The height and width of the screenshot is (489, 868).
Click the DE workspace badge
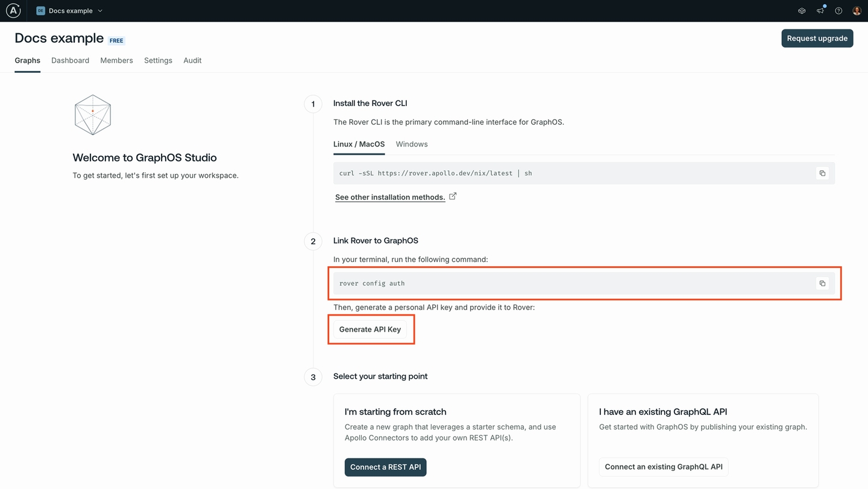pos(40,10)
